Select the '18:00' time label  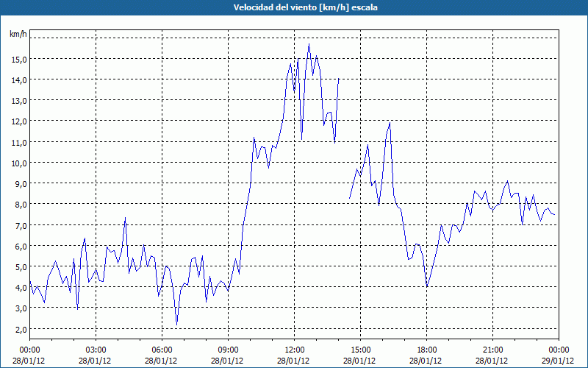[x=427, y=350]
